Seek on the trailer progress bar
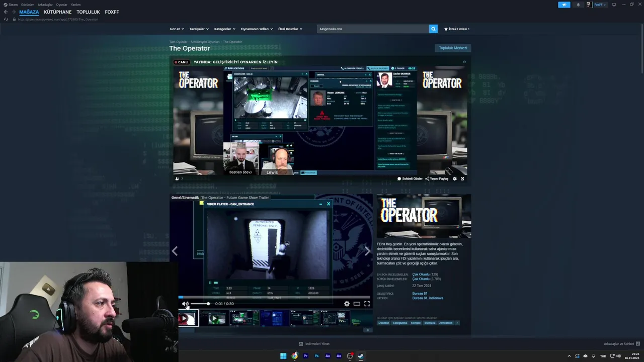 pos(275,297)
